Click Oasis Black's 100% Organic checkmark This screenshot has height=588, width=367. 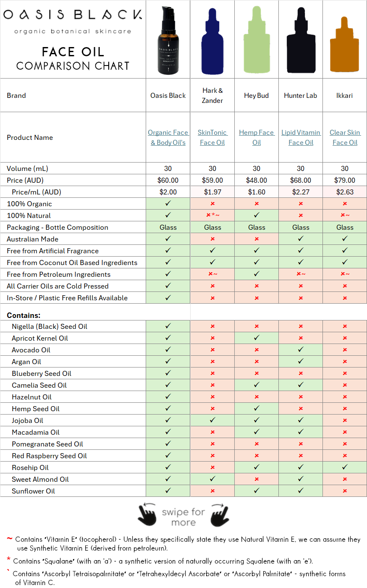click(168, 203)
